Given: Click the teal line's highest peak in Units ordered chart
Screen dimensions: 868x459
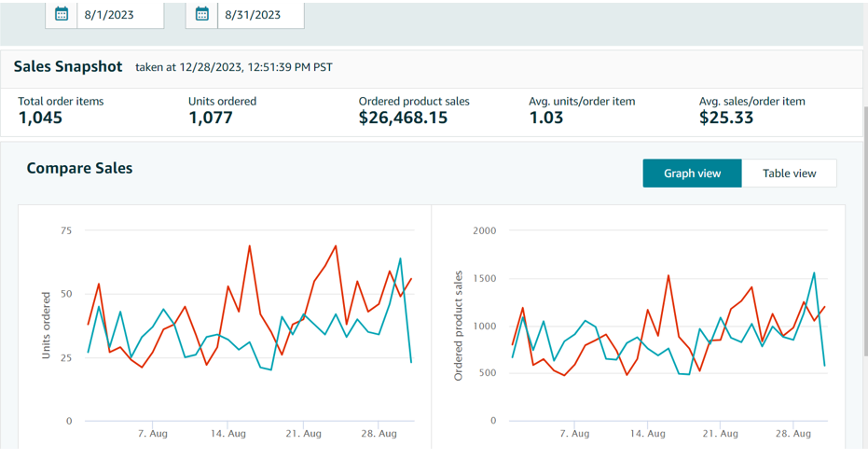Looking at the screenshot, I should [x=400, y=258].
